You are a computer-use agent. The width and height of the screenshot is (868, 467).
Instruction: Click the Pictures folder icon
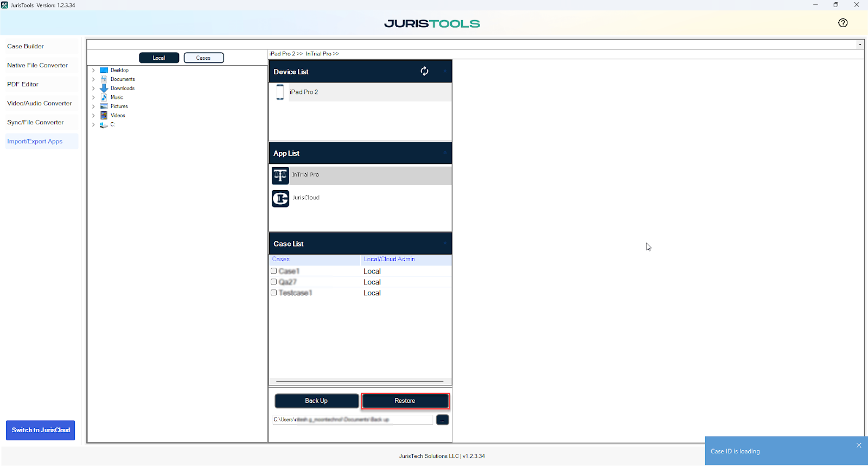click(104, 106)
